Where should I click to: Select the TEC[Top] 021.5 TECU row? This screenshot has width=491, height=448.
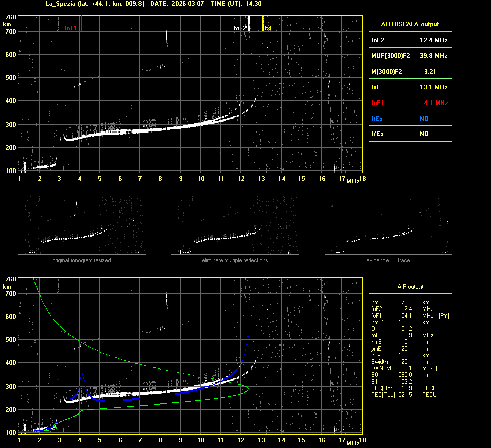pos(404,394)
